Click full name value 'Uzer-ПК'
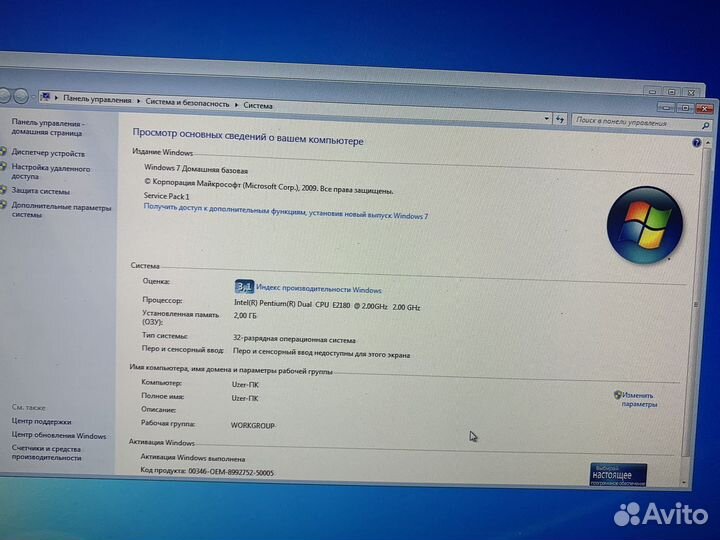 tap(245, 398)
